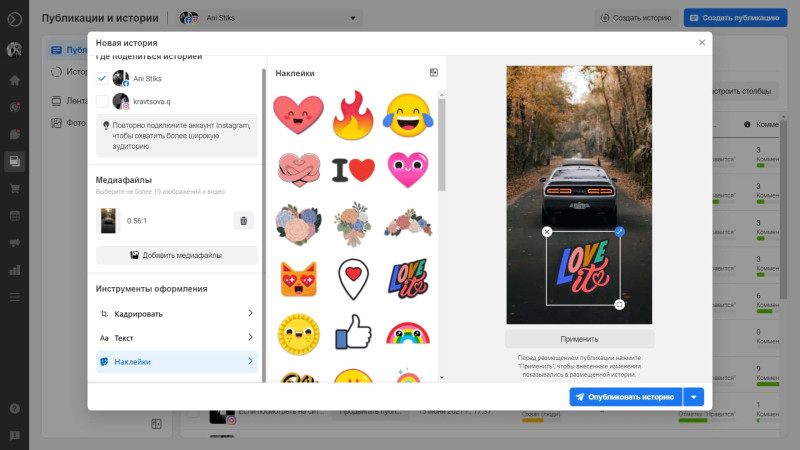Screen dimensions: 800x450
Task: Click the sticker list scrollbar
Action: pyautogui.click(x=442, y=145)
